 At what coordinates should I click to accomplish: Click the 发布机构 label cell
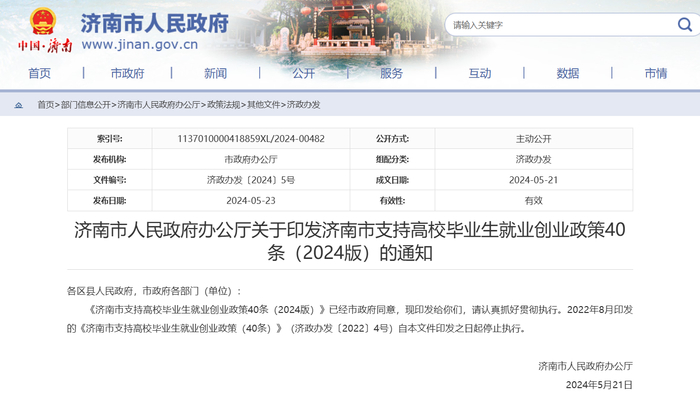pos(110,159)
